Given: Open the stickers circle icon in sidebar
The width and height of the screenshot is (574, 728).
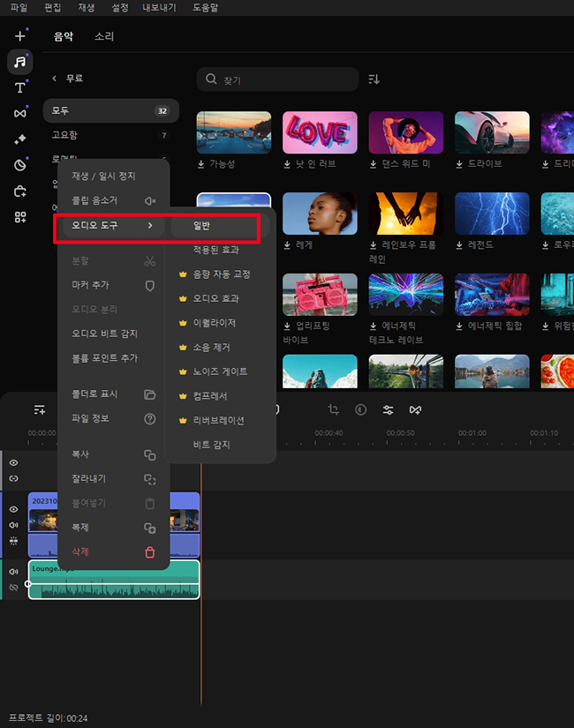Looking at the screenshot, I should click(x=20, y=165).
